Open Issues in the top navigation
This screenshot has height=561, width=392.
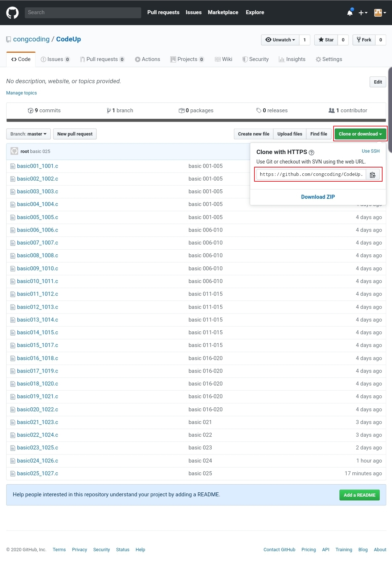pyautogui.click(x=193, y=12)
